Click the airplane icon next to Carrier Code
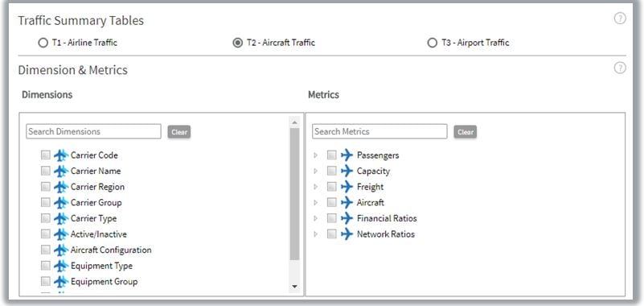 61,155
